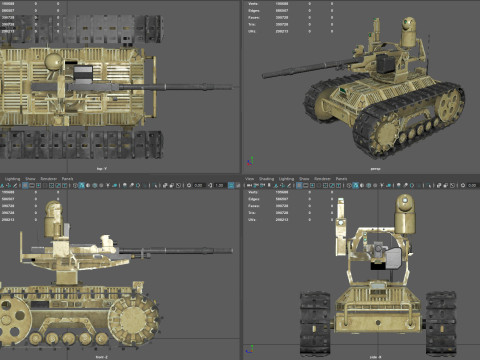
Task: Open Camera Attributes from side view toolbar
Action: tap(262, 185)
